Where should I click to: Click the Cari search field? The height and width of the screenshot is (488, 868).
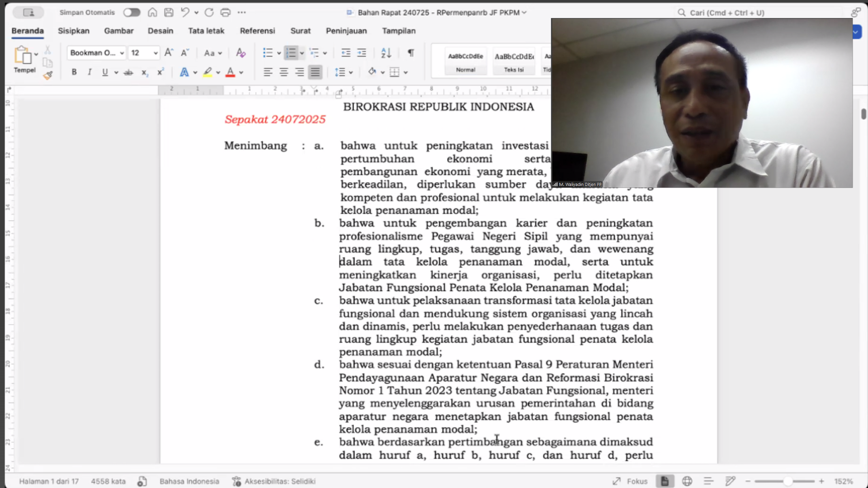pos(759,13)
